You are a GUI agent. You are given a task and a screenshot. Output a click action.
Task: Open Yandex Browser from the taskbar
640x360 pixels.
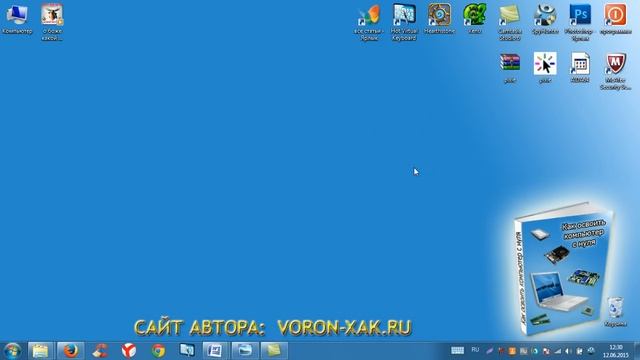(129, 351)
